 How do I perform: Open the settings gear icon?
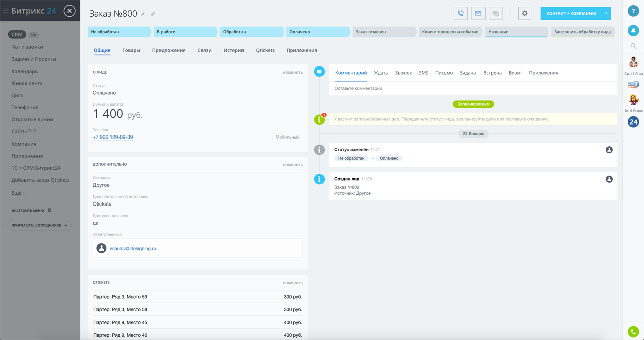(x=524, y=14)
